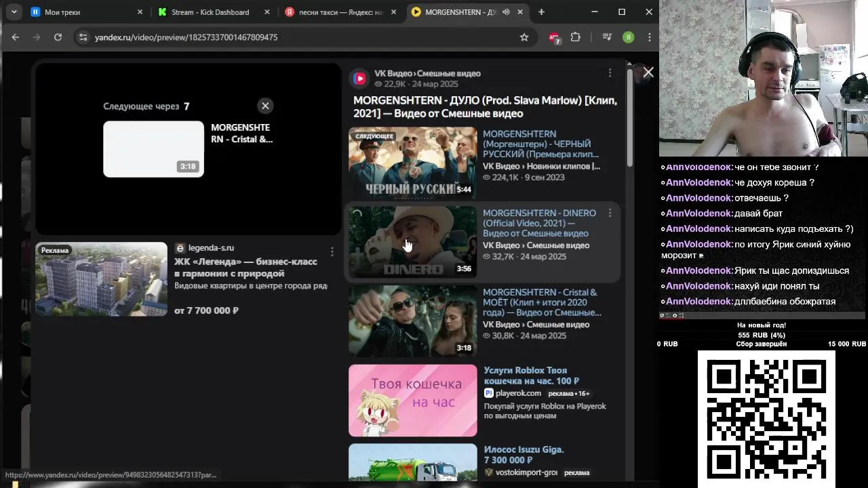The width and height of the screenshot is (868, 488).
Task: Close the MORGENSHTERN browser tab
Action: (521, 12)
